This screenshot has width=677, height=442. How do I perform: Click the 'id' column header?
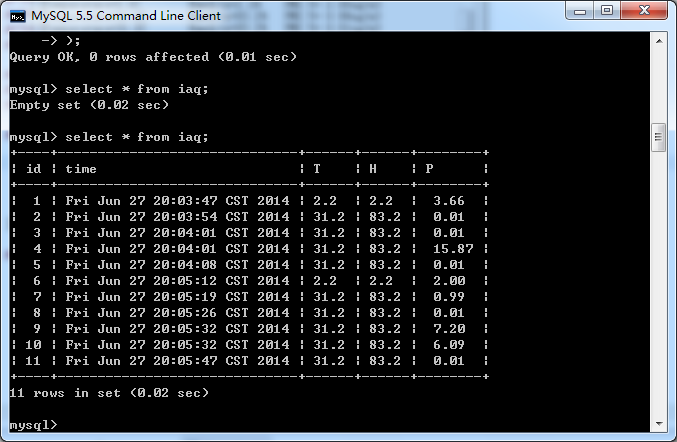[34, 169]
